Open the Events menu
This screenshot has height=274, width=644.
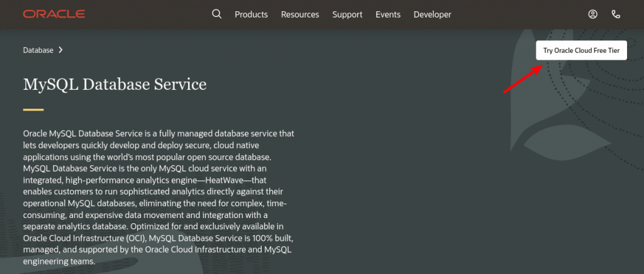(x=388, y=14)
